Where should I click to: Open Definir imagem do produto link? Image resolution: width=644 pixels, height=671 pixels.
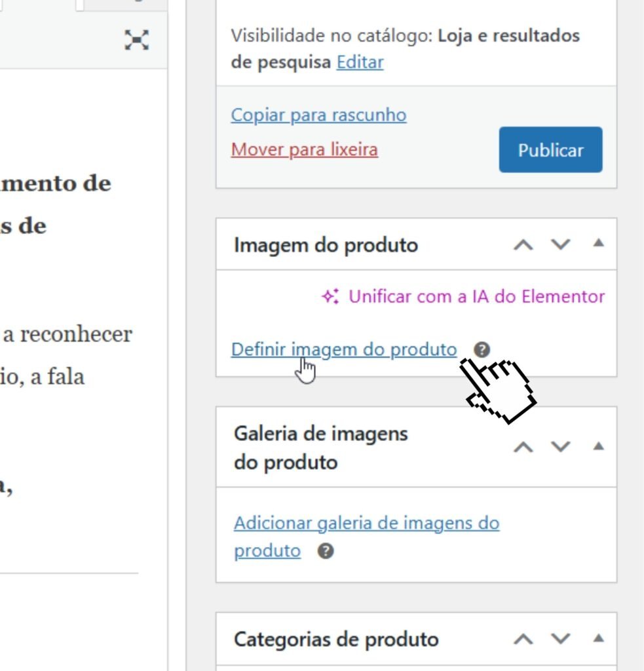tap(343, 349)
